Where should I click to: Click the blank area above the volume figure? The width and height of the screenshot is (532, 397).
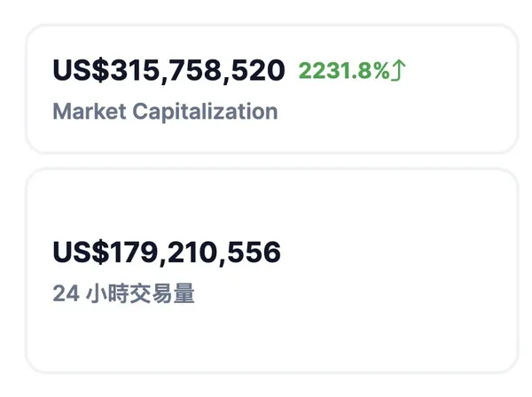point(167,204)
